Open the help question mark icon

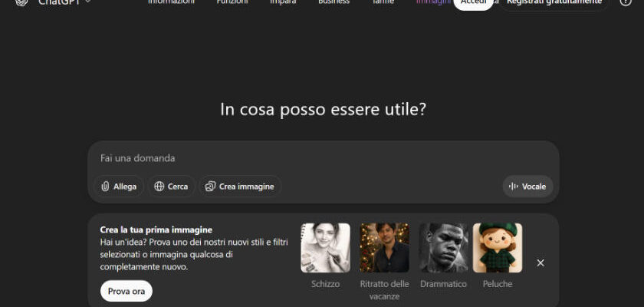point(626,2)
